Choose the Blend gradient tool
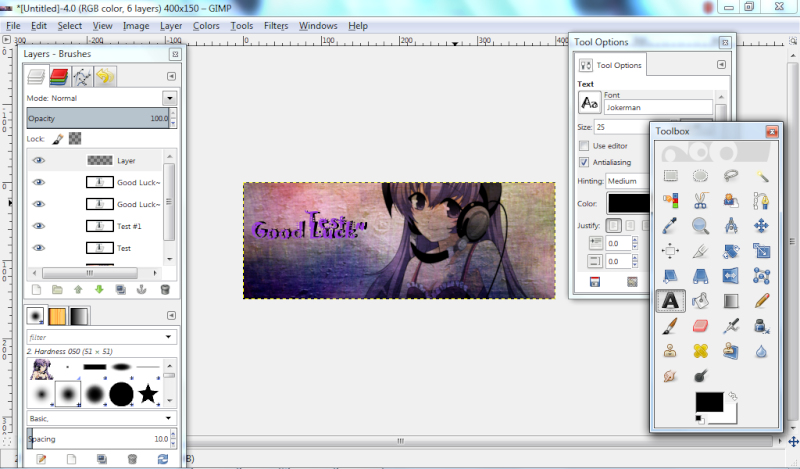800x469 pixels. pyautogui.click(x=731, y=301)
